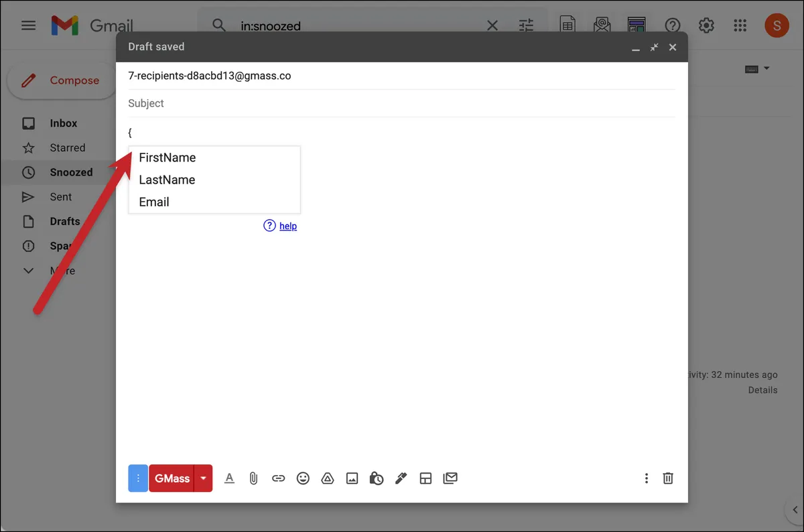Click the recipients address field

(401, 76)
